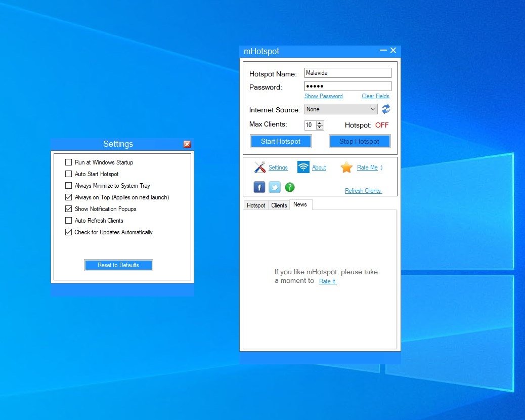
Task: Click the Refresh Clients link
Action: [x=363, y=191]
